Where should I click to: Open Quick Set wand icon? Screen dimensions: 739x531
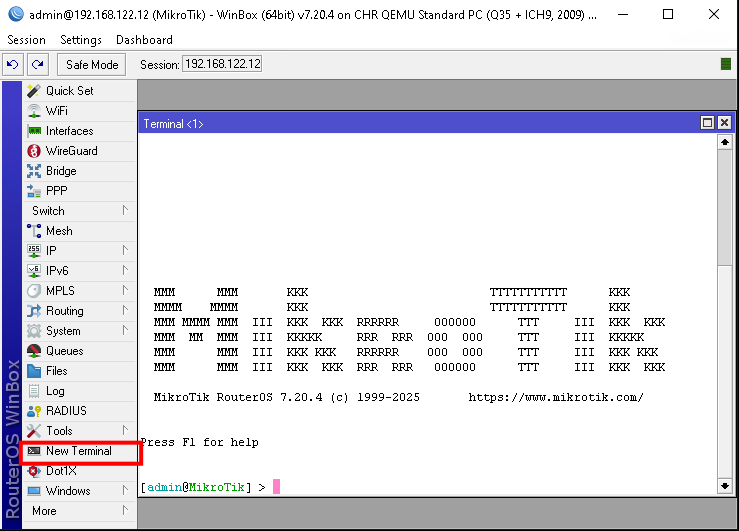[x=34, y=90]
